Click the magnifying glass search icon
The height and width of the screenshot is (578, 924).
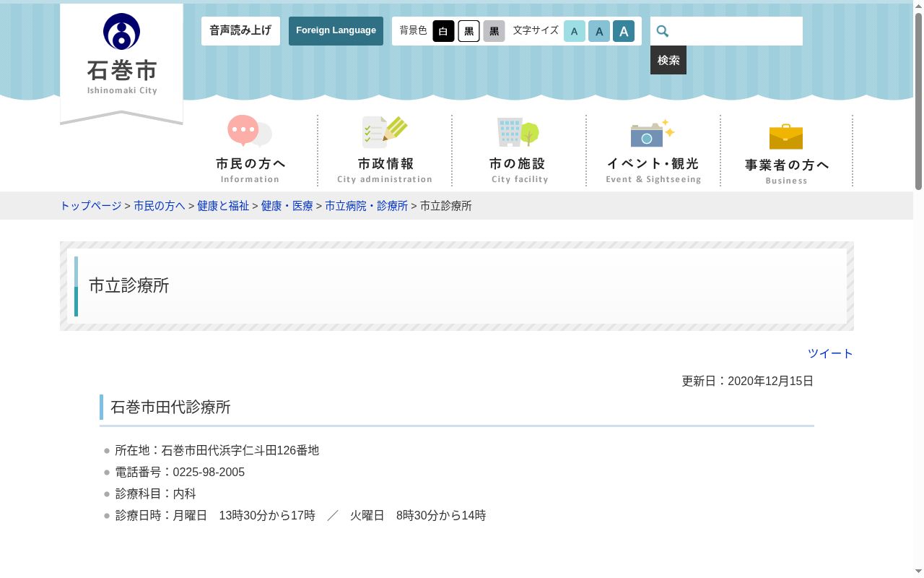click(x=663, y=31)
